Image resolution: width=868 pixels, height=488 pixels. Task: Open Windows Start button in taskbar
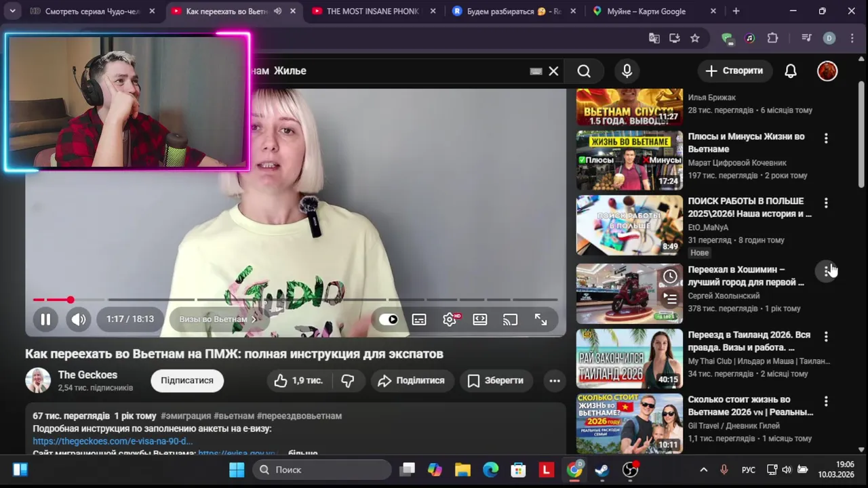point(237,470)
